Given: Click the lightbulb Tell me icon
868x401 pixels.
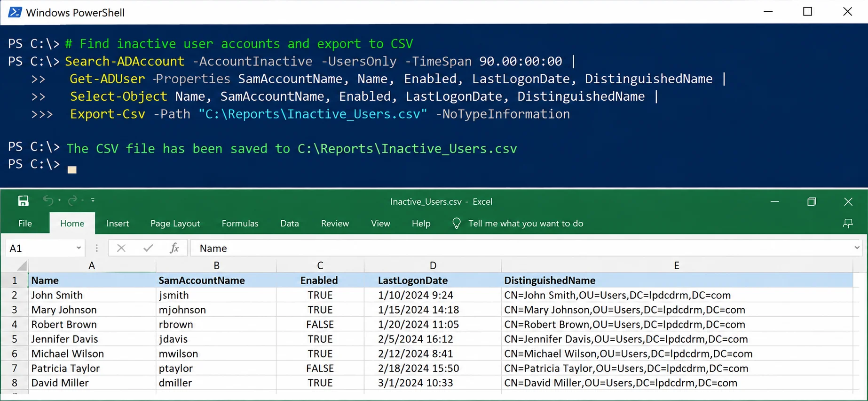Looking at the screenshot, I should point(456,224).
